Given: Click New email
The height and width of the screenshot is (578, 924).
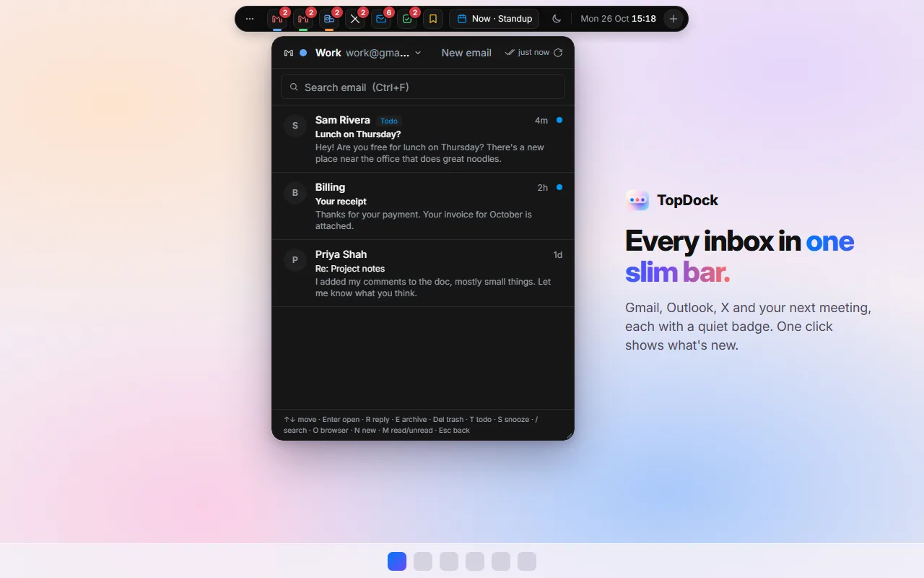Looking at the screenshot, I should point(466,53).
